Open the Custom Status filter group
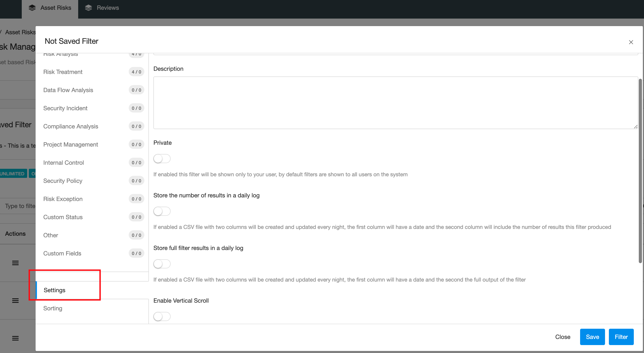644x353 pixels. tap(92, 217)
